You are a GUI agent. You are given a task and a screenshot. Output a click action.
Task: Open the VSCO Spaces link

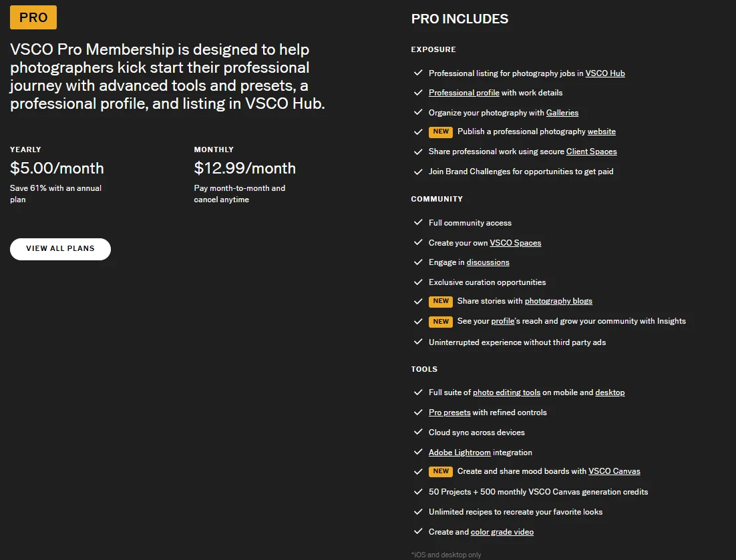coord(515,243)
